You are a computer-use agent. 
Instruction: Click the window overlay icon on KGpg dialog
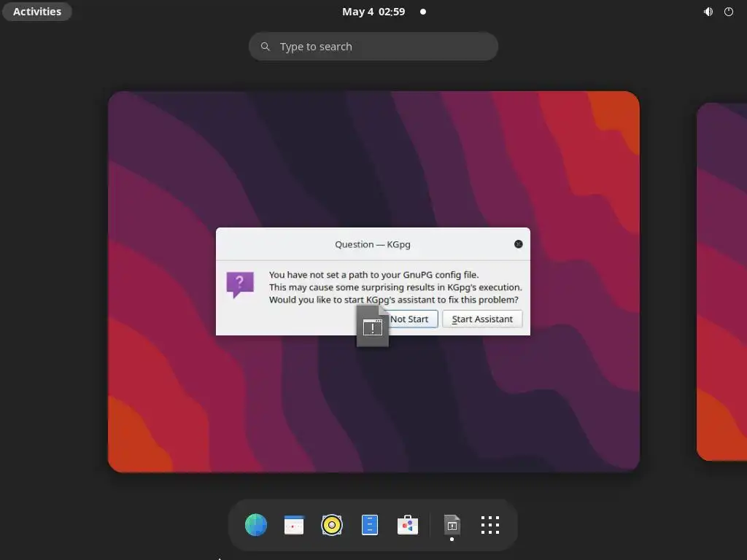(x=373, y=326)
